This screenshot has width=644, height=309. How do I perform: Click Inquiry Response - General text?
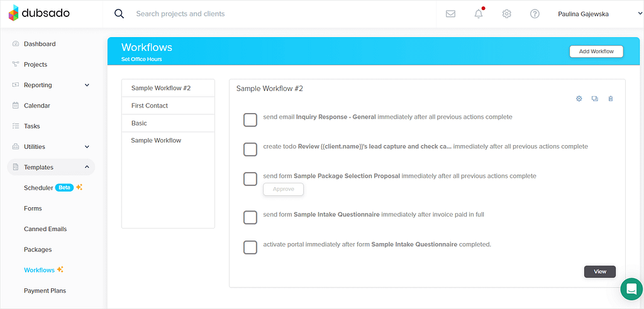336,117
